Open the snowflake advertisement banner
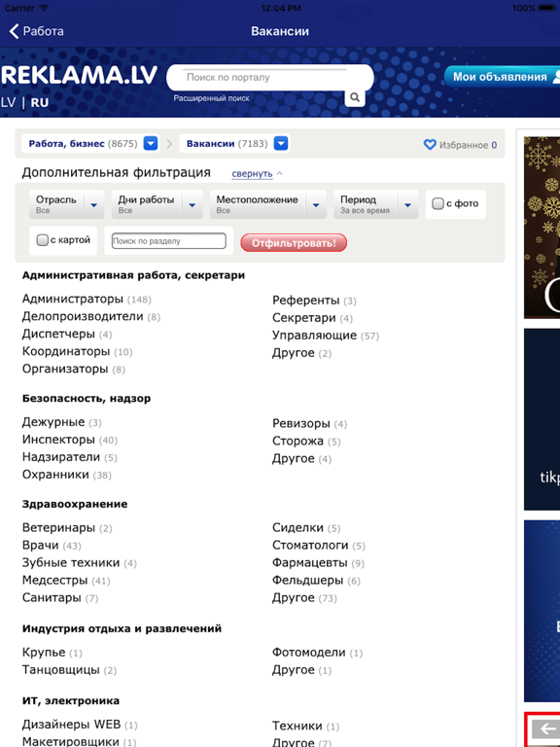560x747 pixels. coord(542,228)
